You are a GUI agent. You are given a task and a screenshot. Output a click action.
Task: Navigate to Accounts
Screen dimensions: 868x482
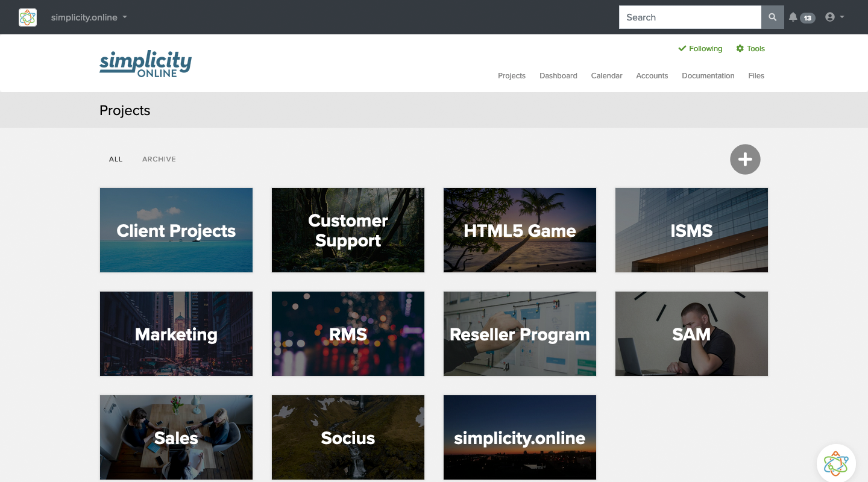(x=652, y=76)
